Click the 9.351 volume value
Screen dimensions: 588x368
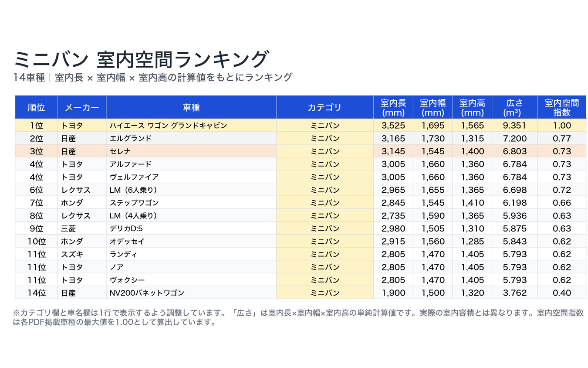(515, 126)
